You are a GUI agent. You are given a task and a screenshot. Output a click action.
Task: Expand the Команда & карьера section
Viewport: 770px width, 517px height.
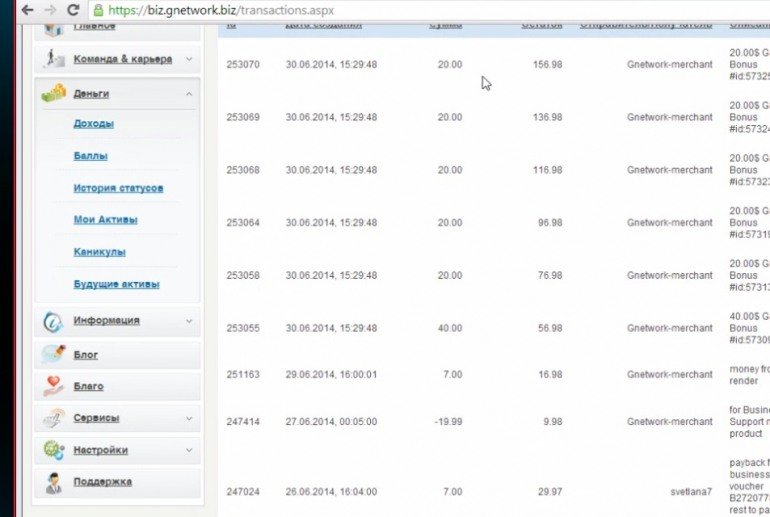tap(188, 60)
